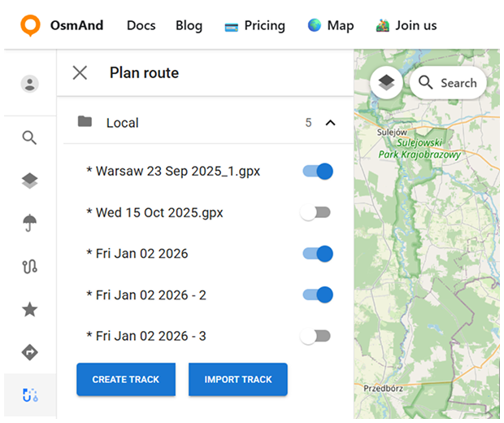Image resolution: width=504 pixels, height=423 pixels.
Task: Open the tracks icon in sidebar
Action: 30,267
